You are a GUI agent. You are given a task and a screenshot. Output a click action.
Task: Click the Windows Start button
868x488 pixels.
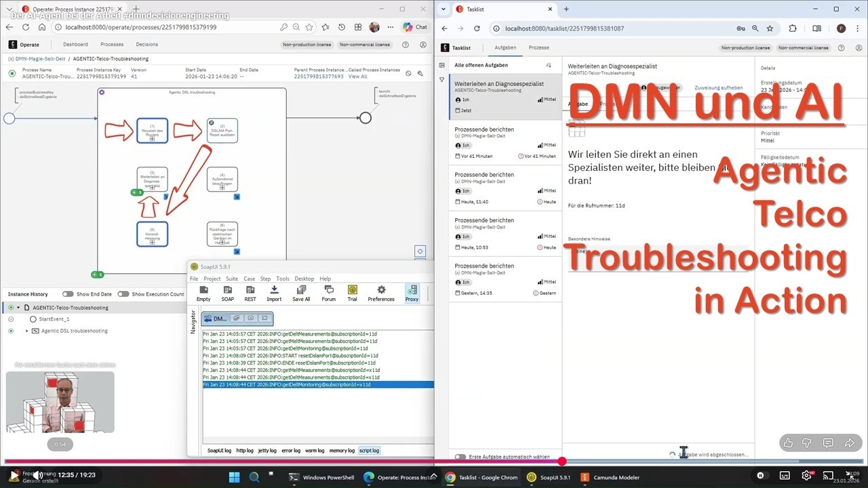[234, 477]
